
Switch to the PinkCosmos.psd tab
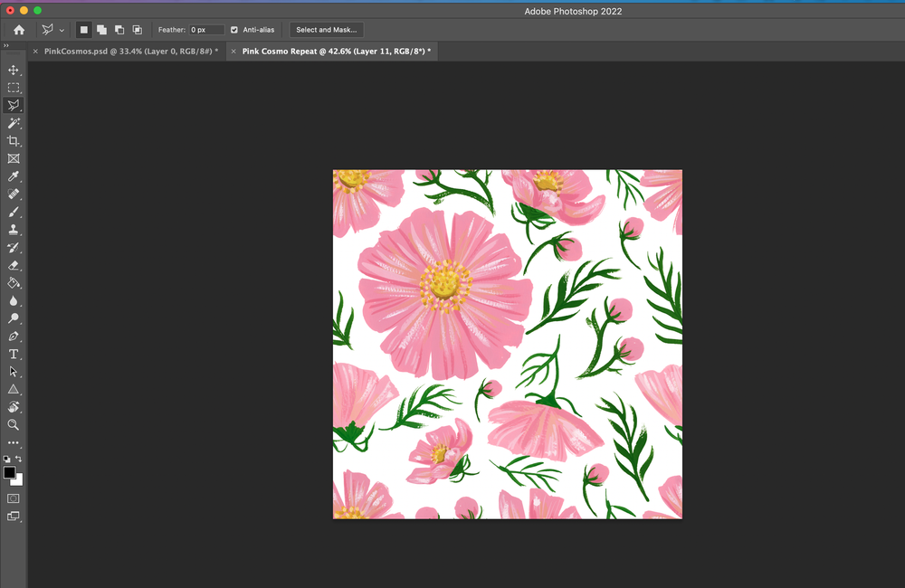click(x=131, y=51)
